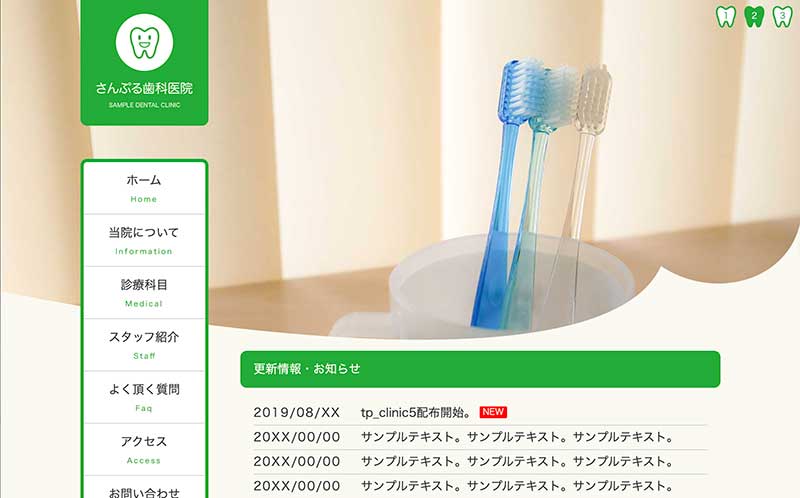Click the 2019/08/XX news date
Screen dimensions: 800x498
(x=296, y=412)
